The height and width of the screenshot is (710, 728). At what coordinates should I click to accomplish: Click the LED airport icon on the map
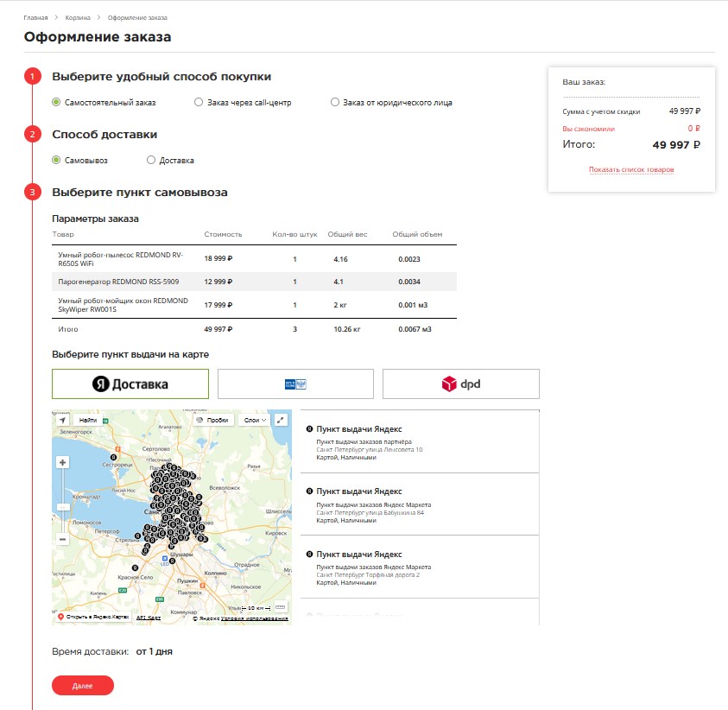164,559
